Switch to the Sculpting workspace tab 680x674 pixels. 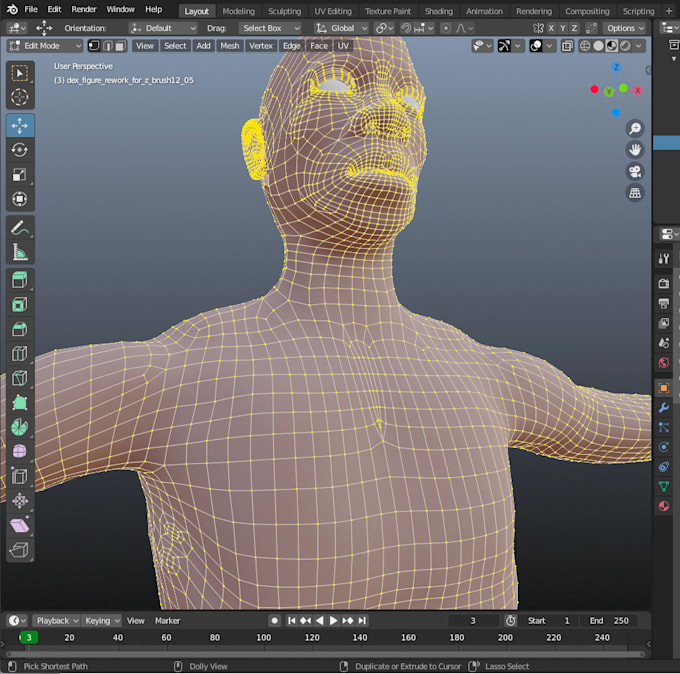pyautogui.click(x=284, y=11)
